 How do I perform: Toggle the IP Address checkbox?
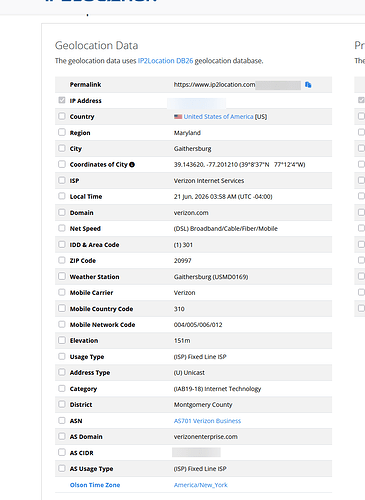click(62, 100)
